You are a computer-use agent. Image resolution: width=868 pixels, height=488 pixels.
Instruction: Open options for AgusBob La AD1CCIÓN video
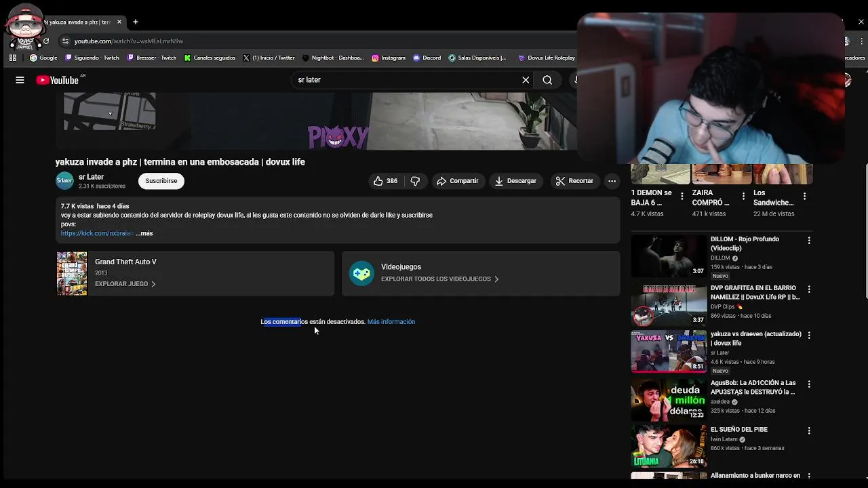tap(809, 384)
